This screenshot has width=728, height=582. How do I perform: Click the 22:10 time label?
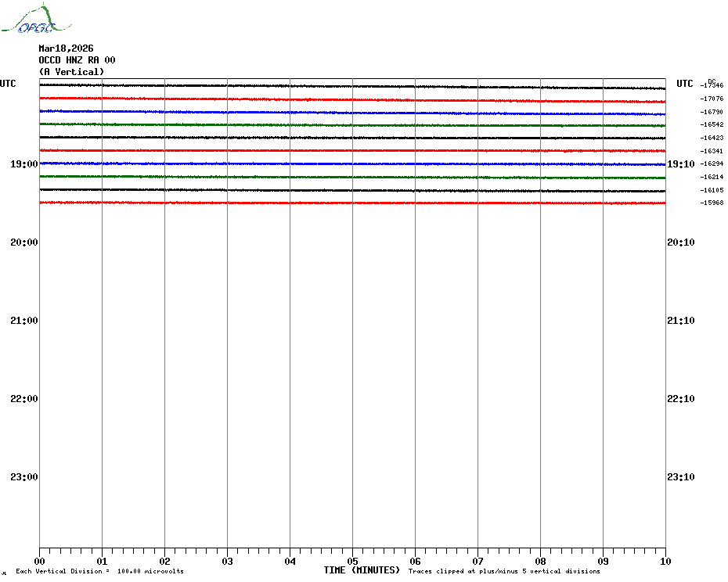click(x=681, y=399)
